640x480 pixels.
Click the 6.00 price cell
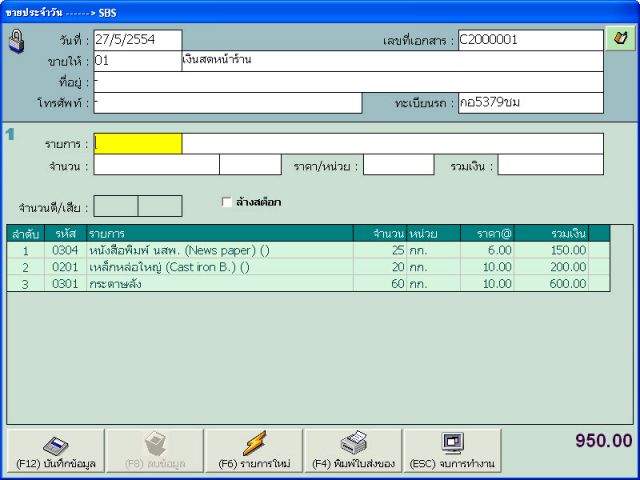pos(487,250)
